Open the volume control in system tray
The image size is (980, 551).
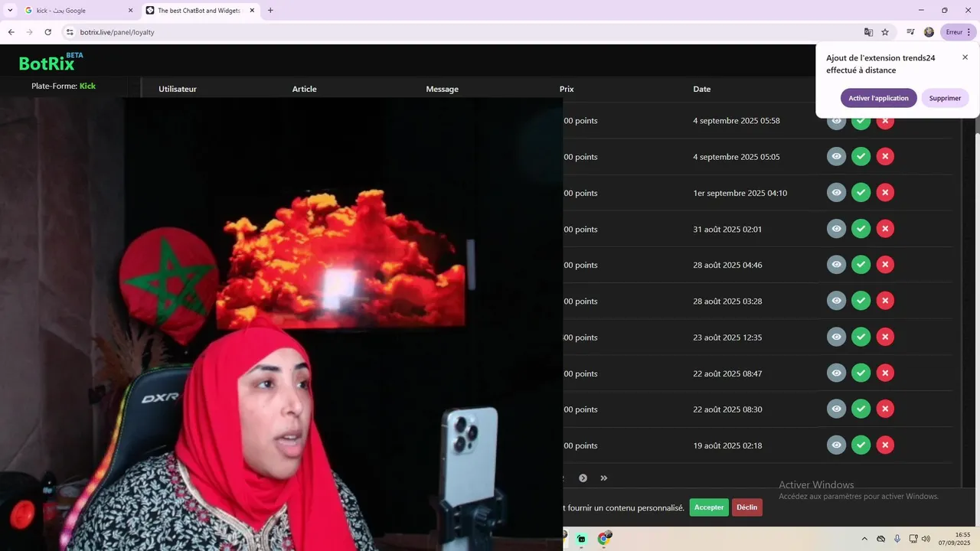[926, 539]
